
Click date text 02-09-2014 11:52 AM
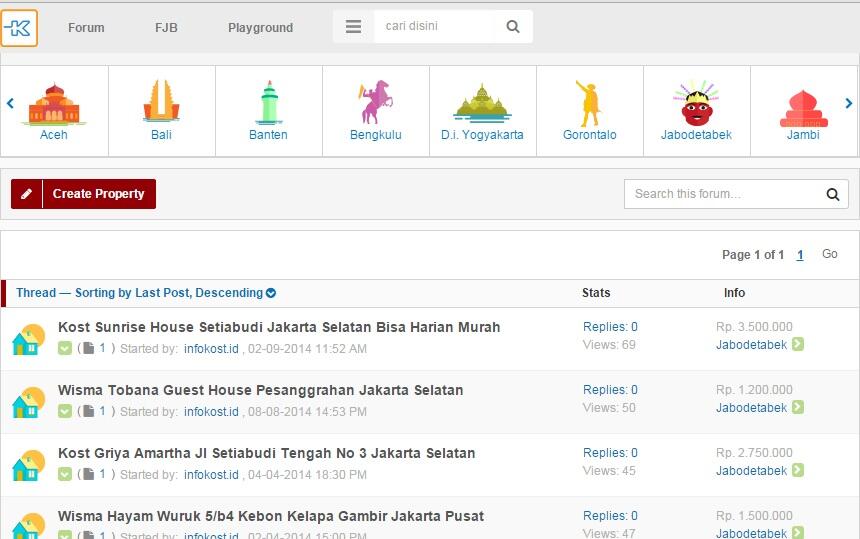click(x=307, y=349)
